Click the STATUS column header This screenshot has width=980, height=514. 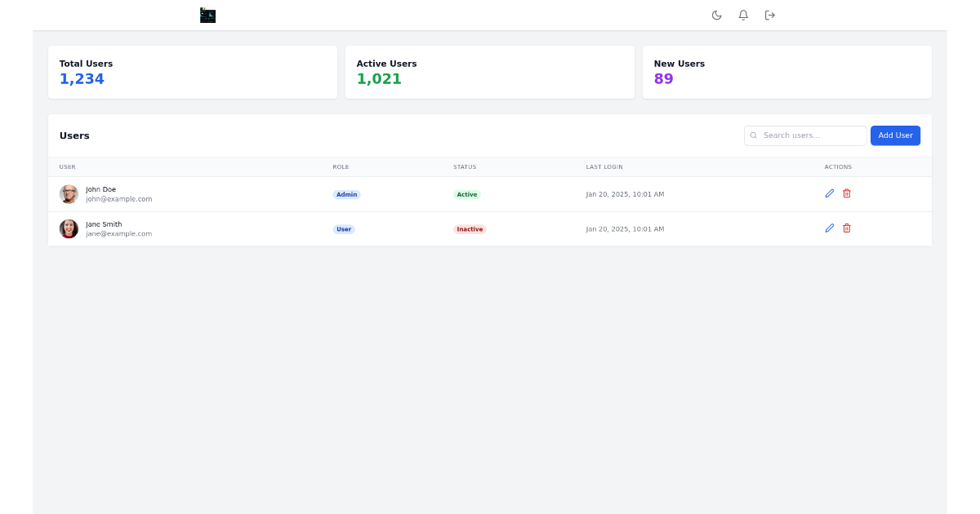click(x=465, y=166)
